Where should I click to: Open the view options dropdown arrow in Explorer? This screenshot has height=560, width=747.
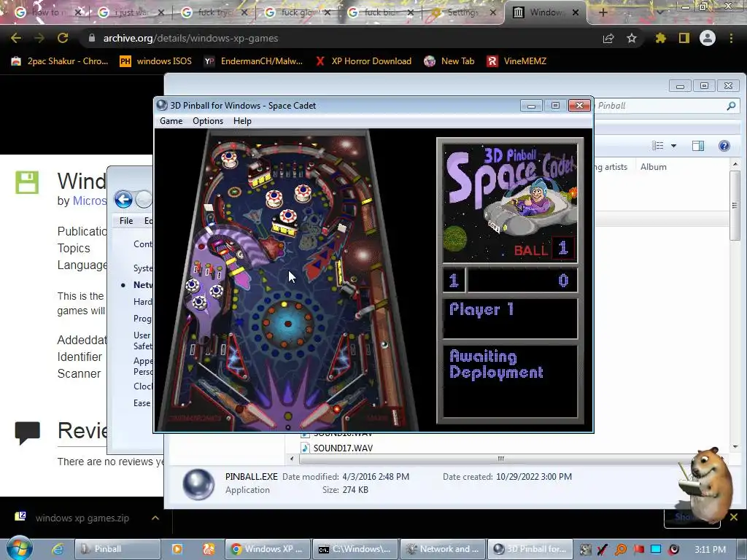pos(673,146)
